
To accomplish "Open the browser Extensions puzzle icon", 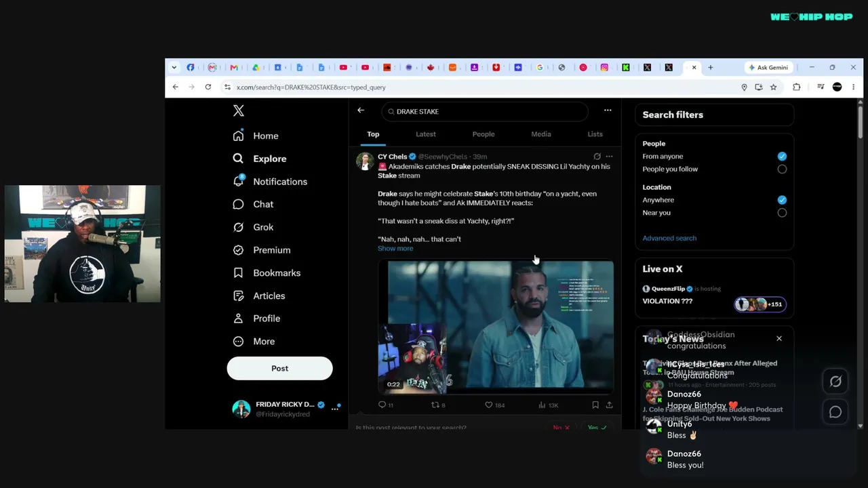I will click(797, 87).
